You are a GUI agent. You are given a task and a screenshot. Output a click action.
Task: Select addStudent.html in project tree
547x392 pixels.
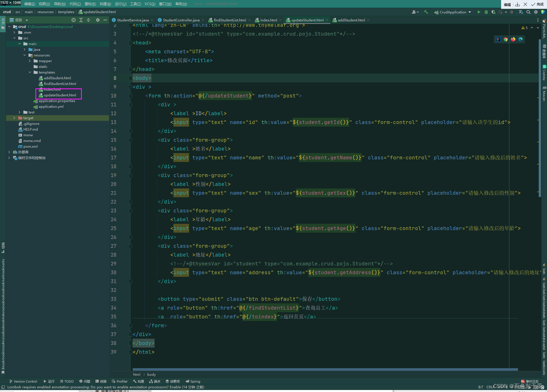pyautogui.click(x=57, y=78)
